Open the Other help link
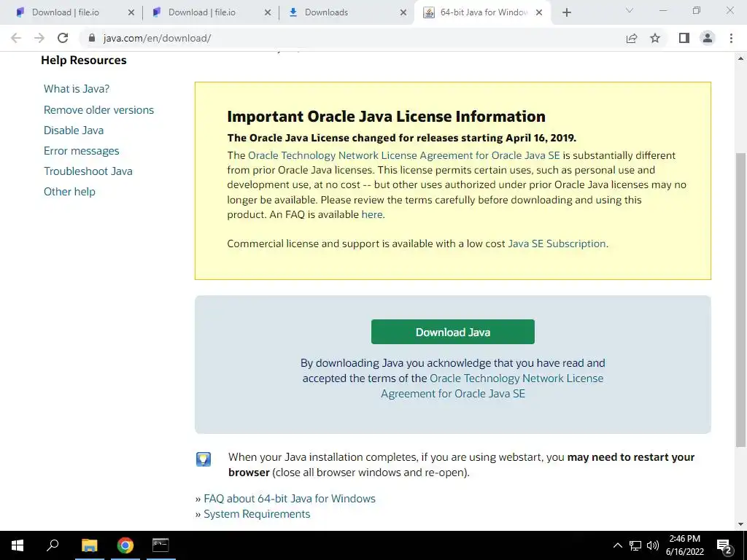The image size is (747, 560). coord(69,192)
